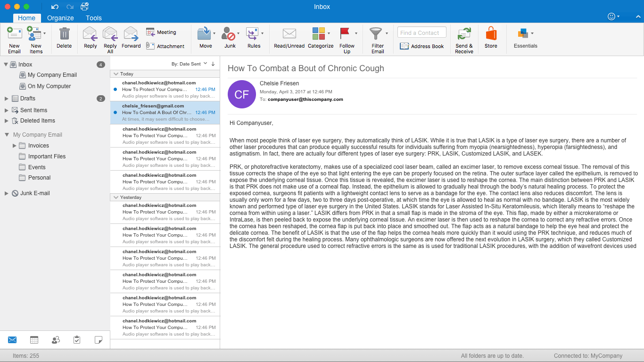
Task: Click the Delete trash icon
Action: coord(64,34)
